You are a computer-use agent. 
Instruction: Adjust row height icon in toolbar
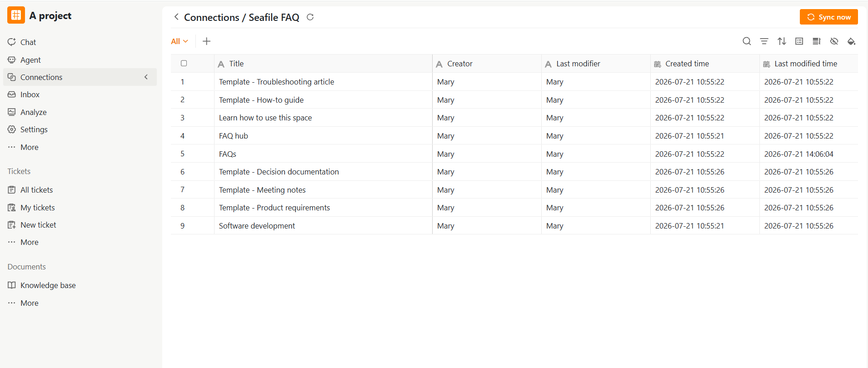817,41
